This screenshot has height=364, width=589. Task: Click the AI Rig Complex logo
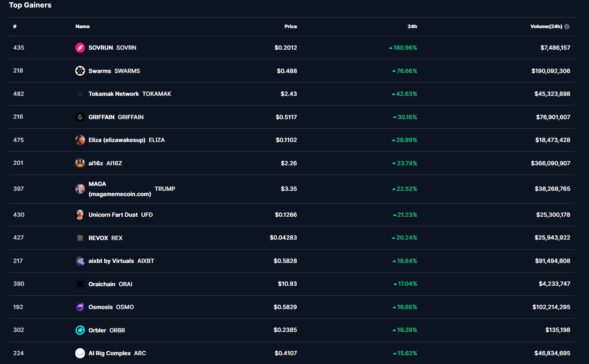tap(80, 353)
